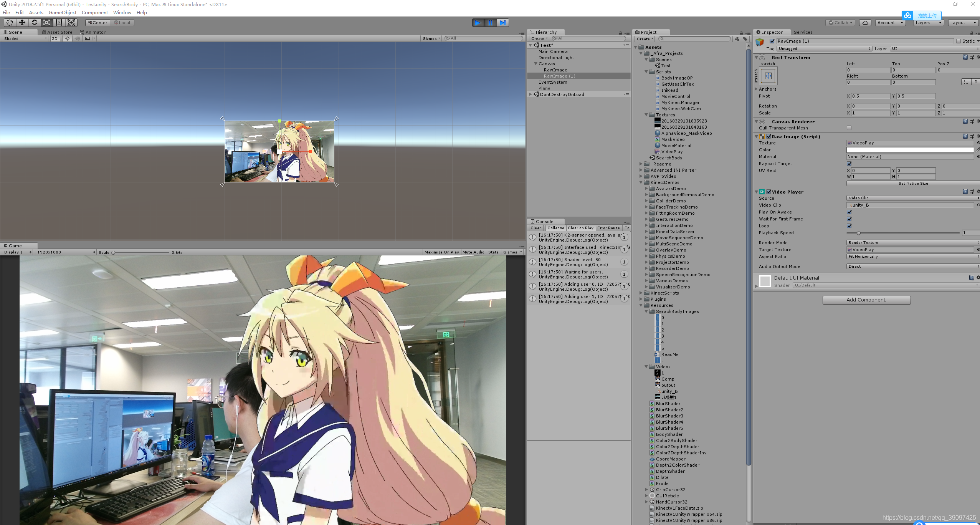This screenshot has width=980, height=525.
Task: Click Set Native Size button
Action: (913, 184)
